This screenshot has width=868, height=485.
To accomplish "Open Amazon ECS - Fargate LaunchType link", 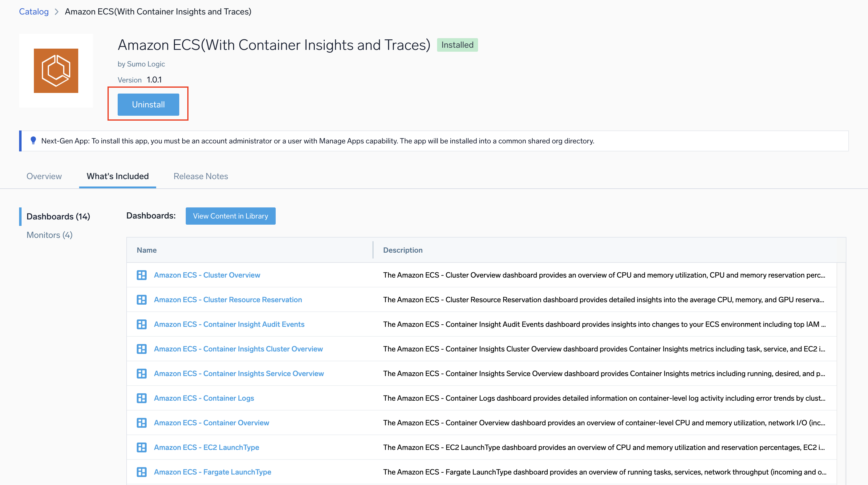I will click(213, 472).
